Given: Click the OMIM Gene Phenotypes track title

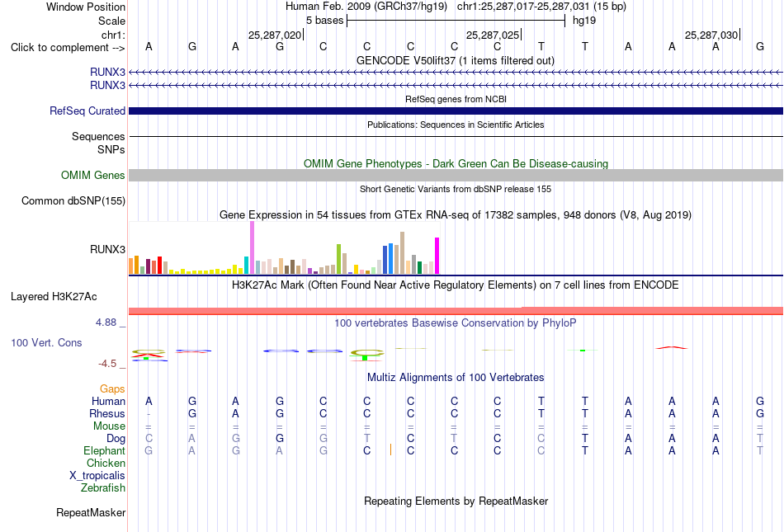Looking at the screenshot, I should [456, 164].
